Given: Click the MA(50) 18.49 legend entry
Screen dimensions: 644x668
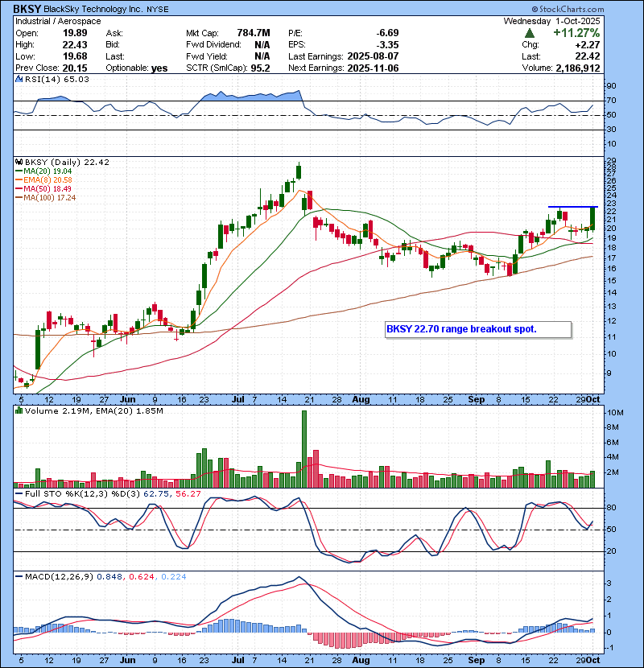Looking at the screenshot, I should (x=43, y=188).
